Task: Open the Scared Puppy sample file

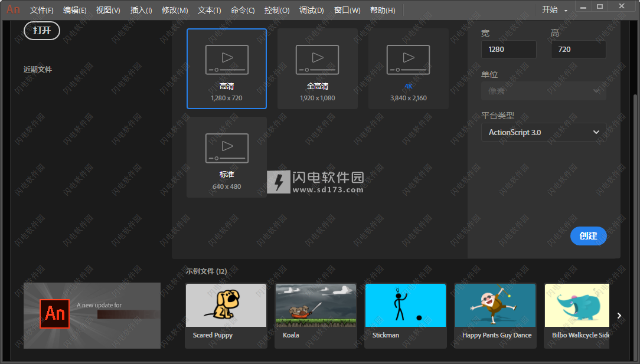Action: click(226, 316)
